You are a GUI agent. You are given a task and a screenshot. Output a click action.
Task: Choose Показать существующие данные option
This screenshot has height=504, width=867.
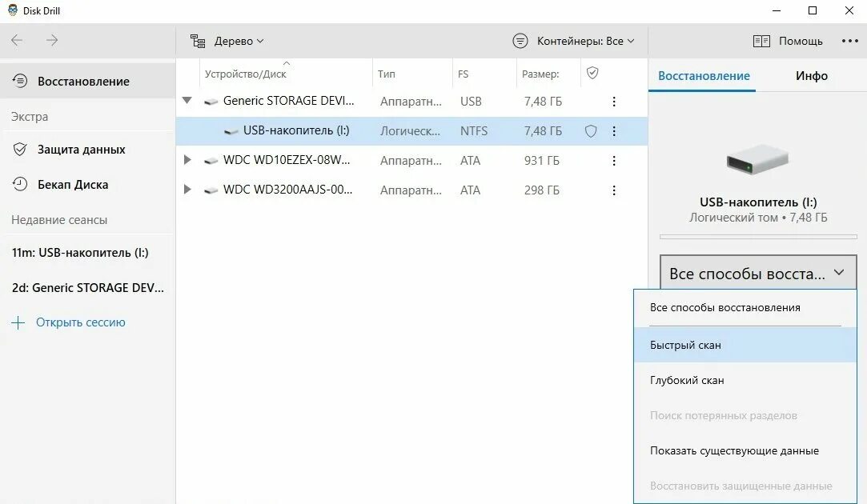point(745,450)
